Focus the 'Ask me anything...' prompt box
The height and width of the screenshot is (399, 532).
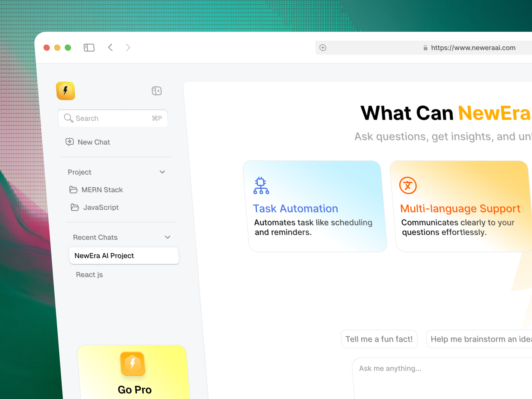pos(442,378)
